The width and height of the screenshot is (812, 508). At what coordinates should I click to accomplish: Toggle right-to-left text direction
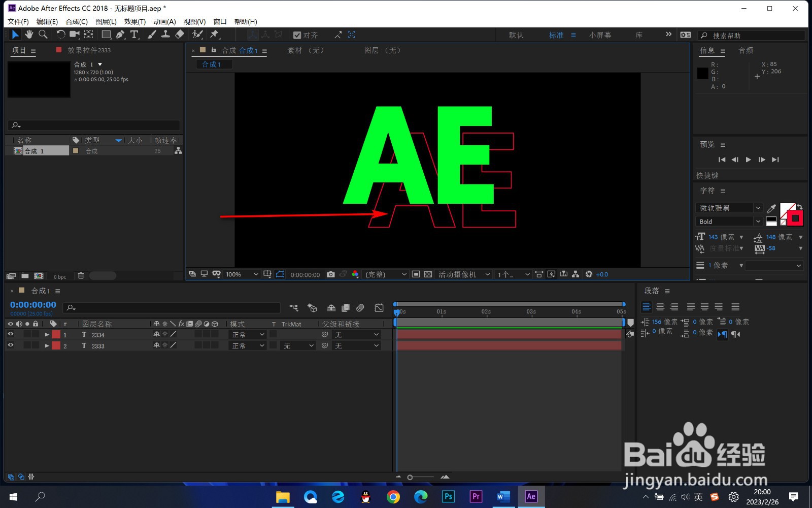tap(735, 334)
